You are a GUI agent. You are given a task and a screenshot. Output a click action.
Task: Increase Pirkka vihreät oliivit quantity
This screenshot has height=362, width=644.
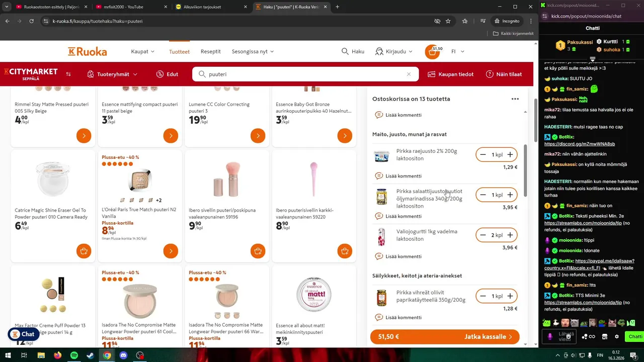[x=510, y=296]
